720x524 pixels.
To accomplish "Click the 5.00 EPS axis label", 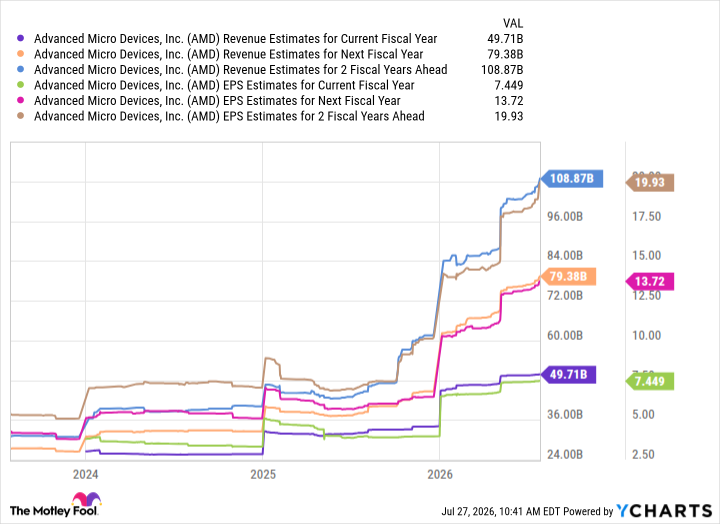I will click(643, 415).
